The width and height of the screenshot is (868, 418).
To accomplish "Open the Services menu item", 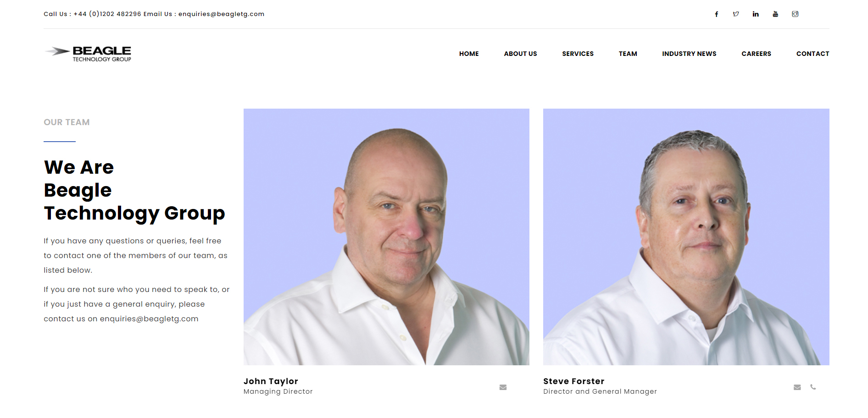I will [x=578, y=54].
